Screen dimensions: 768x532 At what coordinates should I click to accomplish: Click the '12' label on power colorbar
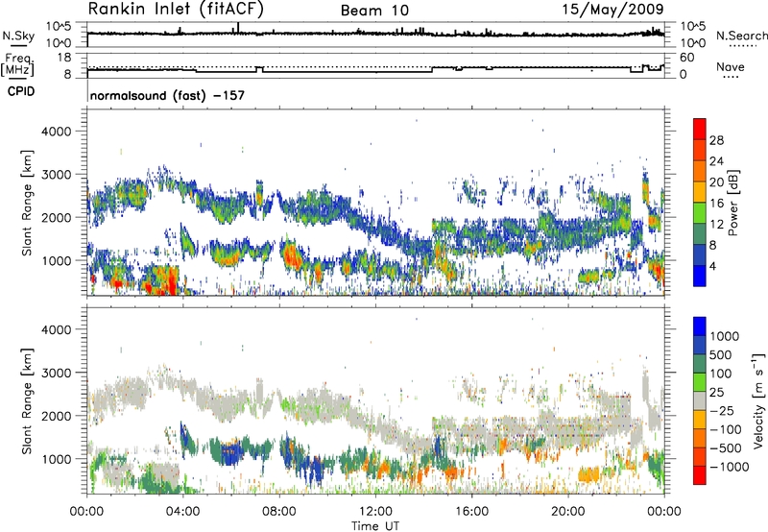716,225
